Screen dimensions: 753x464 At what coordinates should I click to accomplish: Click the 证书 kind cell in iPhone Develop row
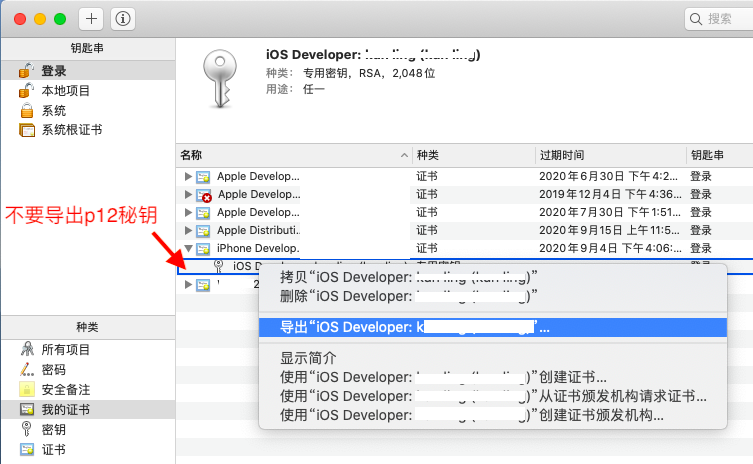click(x=427, y=248)
